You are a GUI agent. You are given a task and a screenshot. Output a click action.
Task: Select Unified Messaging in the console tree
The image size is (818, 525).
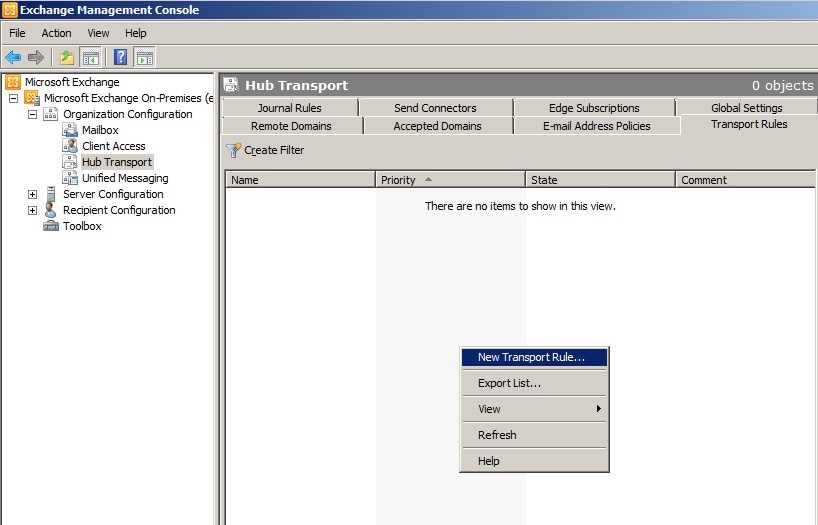(x=125, y=178)
